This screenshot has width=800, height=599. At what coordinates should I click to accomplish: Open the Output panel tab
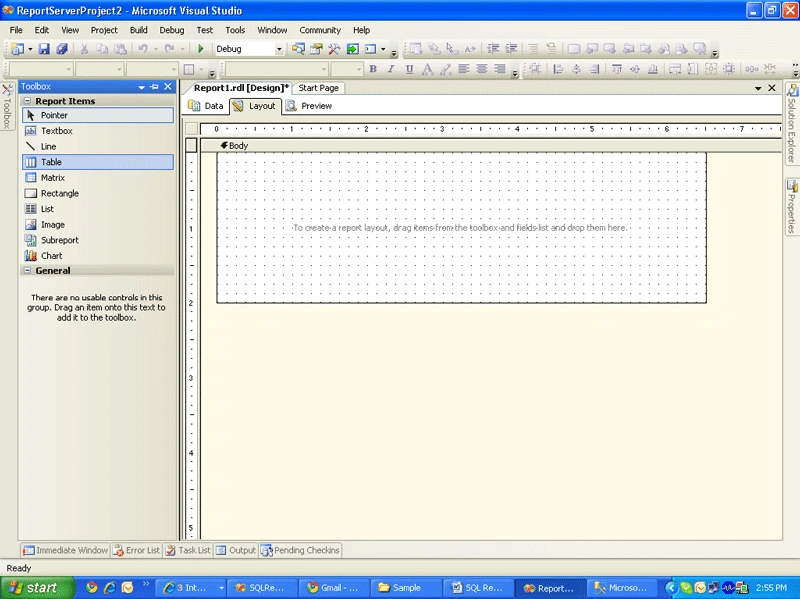coord(236,550)
